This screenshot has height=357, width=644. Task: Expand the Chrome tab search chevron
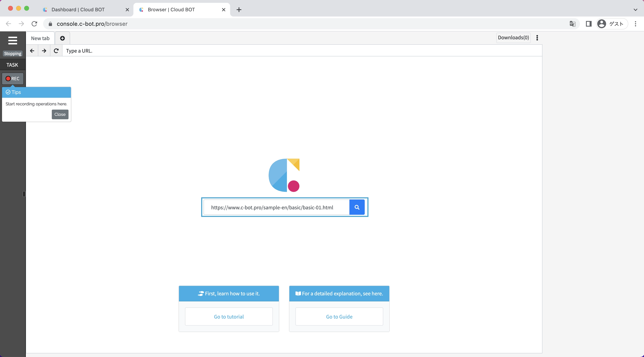[635, 10]
